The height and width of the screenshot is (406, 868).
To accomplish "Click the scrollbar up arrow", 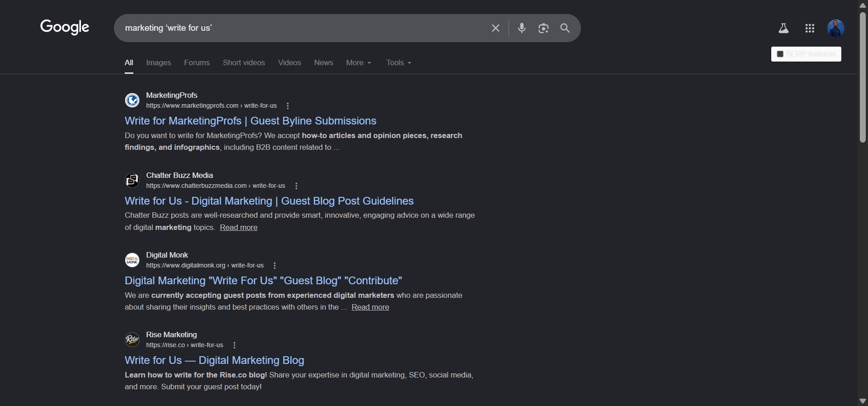I will coord(863,5).
